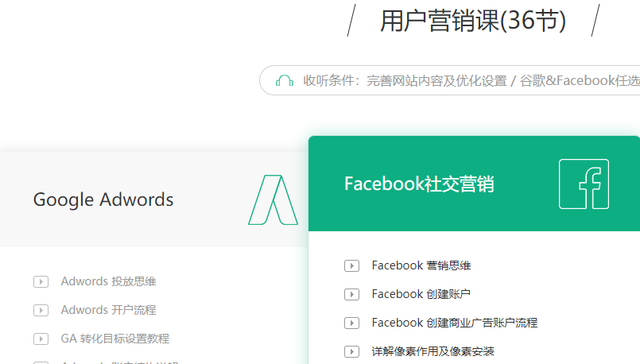The width and height of the screenshot is (640, 364).
Task: Click the Facebook logo icon in green header
Action: (584, 184)
